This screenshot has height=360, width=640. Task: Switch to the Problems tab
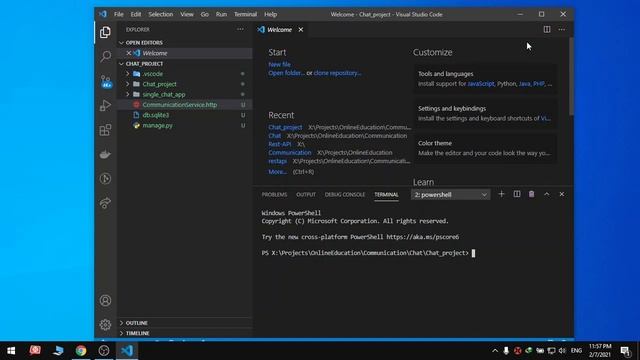(274, 195)
